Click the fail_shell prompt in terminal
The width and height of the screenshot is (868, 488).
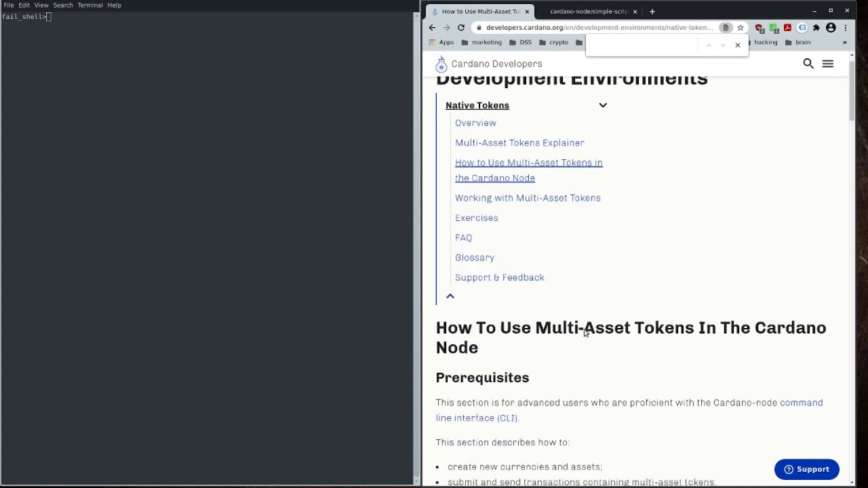25,16
